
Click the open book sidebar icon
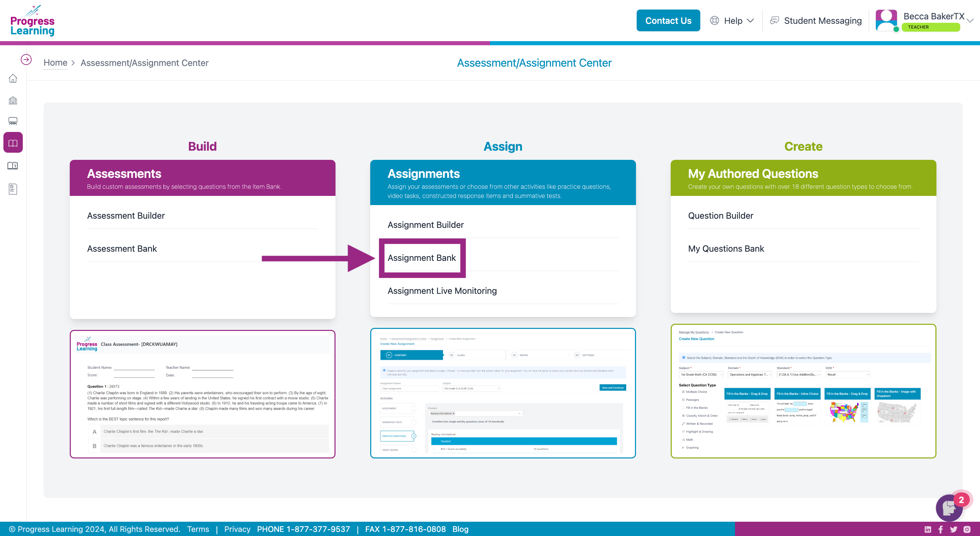pyautogui.click(x=13, y=143)
